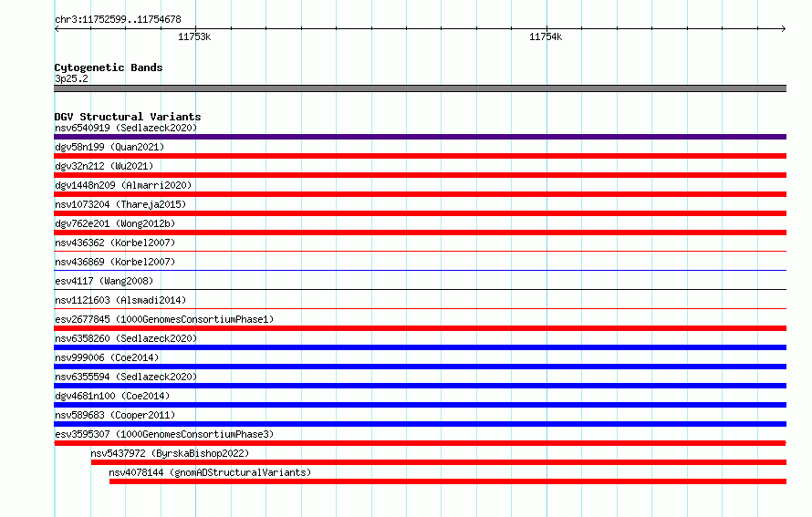Image resolution: width=812 pixels, height=517 pixels.
Task: Click the Cytogenetic Bands track title
Action: [x=109, y=67]
